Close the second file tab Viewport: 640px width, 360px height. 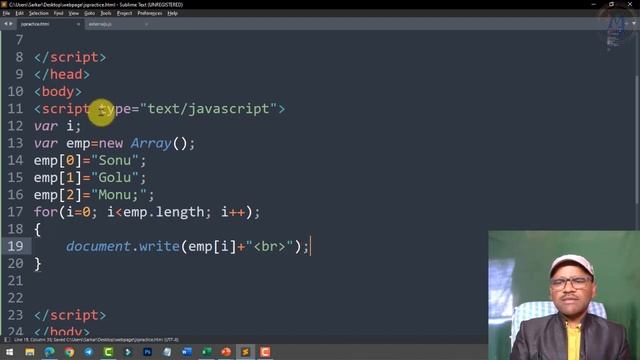click(146, 24)
